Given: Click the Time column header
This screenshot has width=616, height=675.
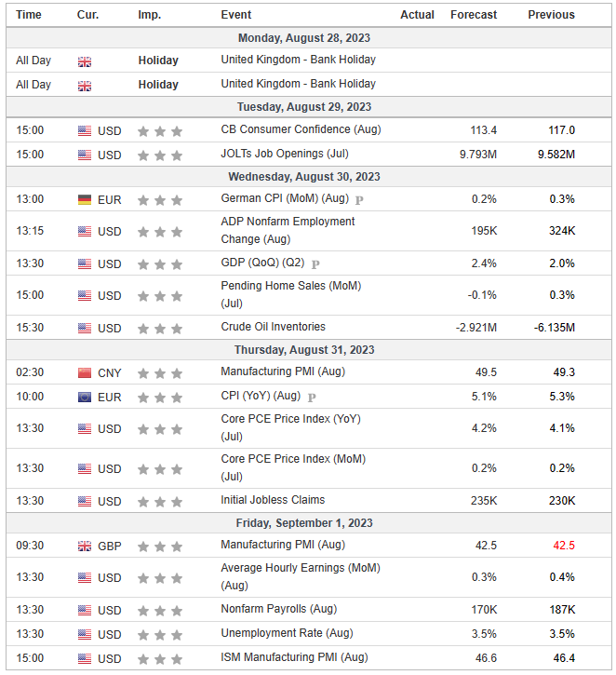Looking at the screenshot, I should 29,15.
